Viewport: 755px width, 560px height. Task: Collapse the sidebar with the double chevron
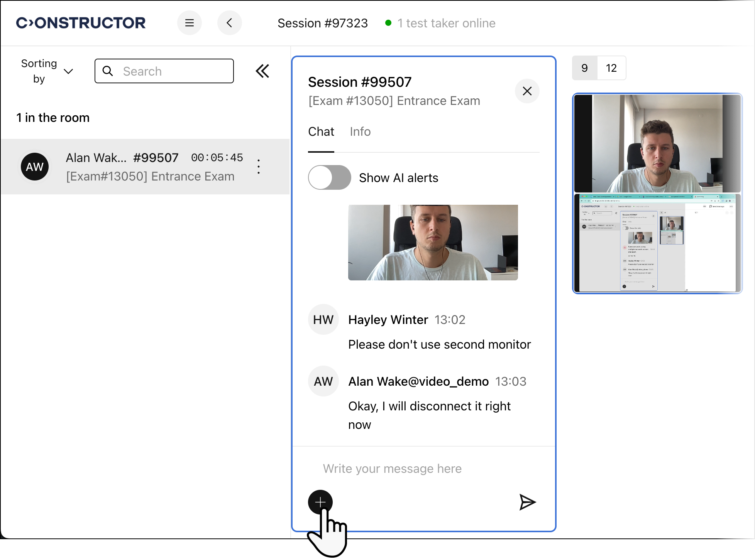(x=262, y=71)
